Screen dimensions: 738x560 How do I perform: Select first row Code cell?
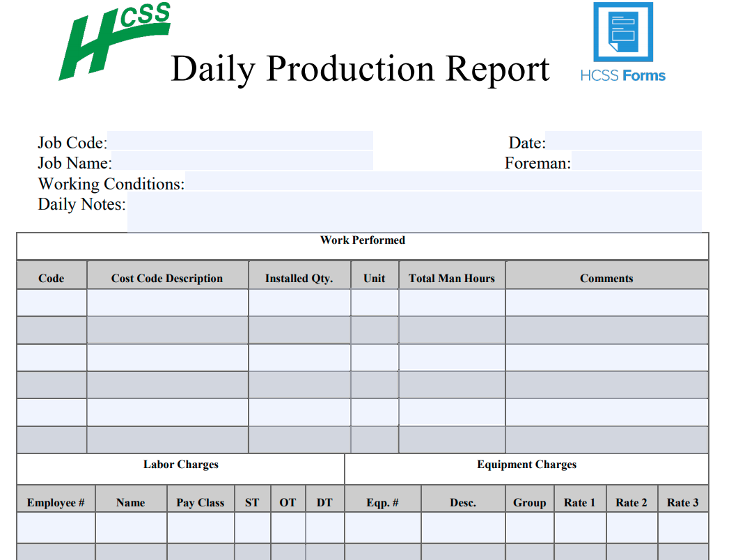[x=52, y=303]
